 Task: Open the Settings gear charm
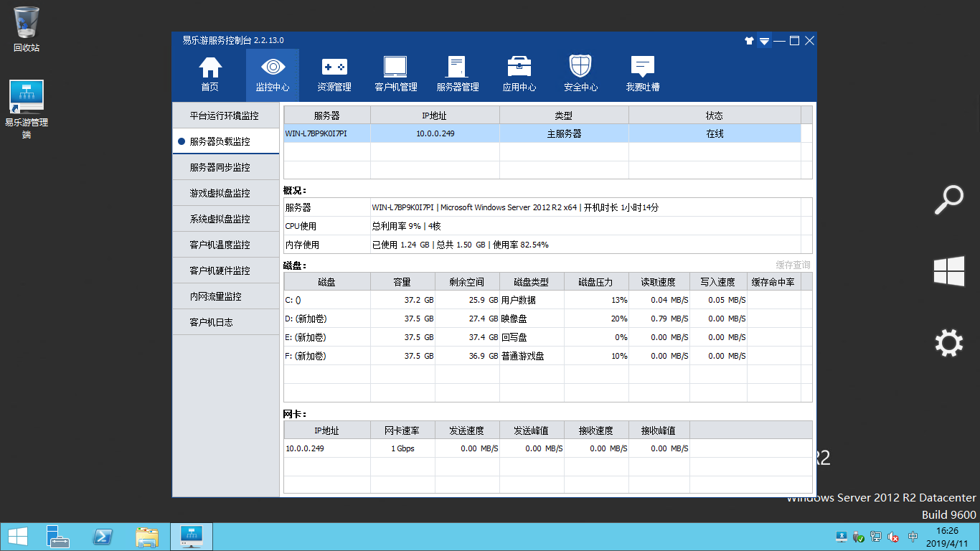click(x=948, y=344)
